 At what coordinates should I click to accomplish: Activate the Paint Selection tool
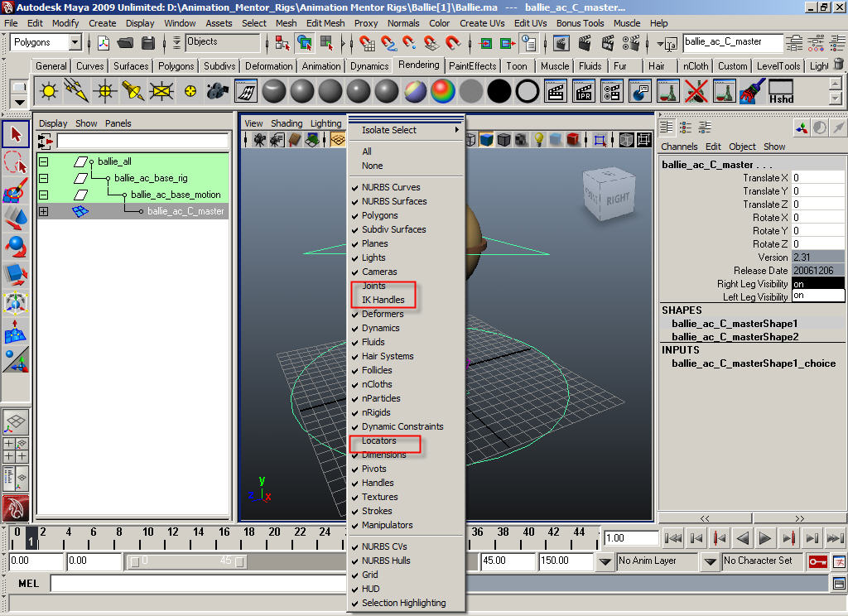click(16, 190)
